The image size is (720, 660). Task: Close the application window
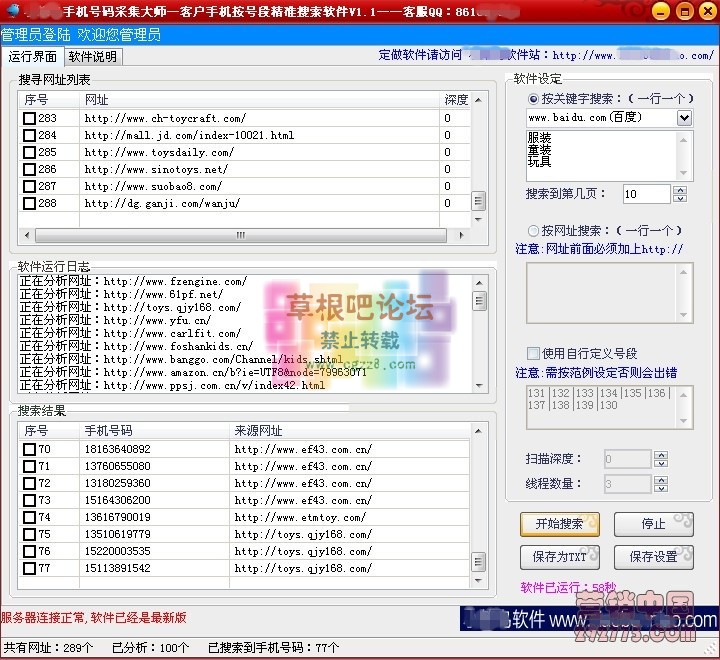(708, 11)
